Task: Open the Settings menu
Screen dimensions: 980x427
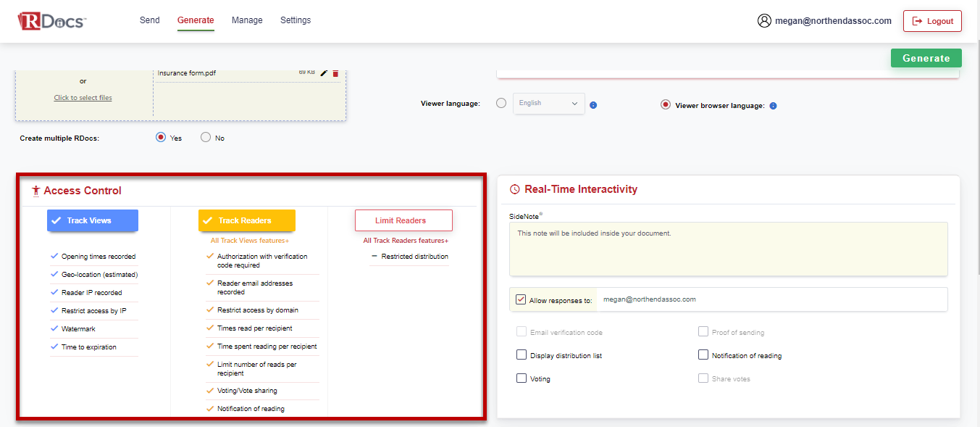Action: click(x=295, y=20)
